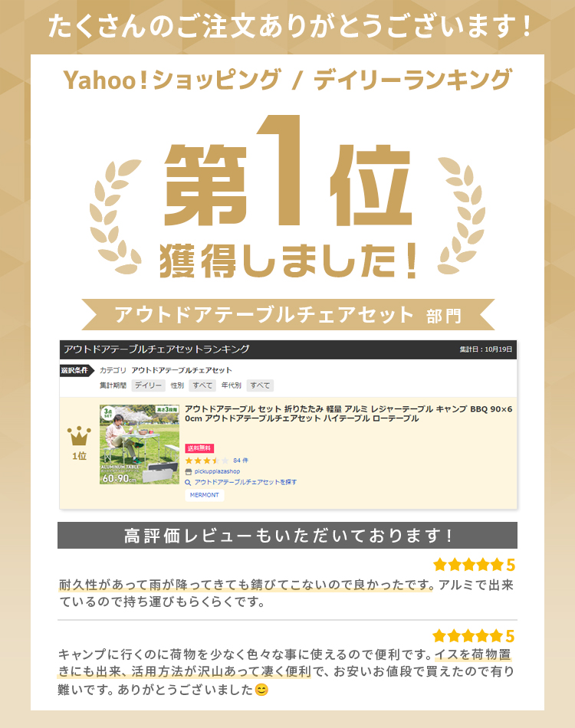The image size is (575, 728).
Task: Click the left laurel wreath graphic
Action: point(115,216)
